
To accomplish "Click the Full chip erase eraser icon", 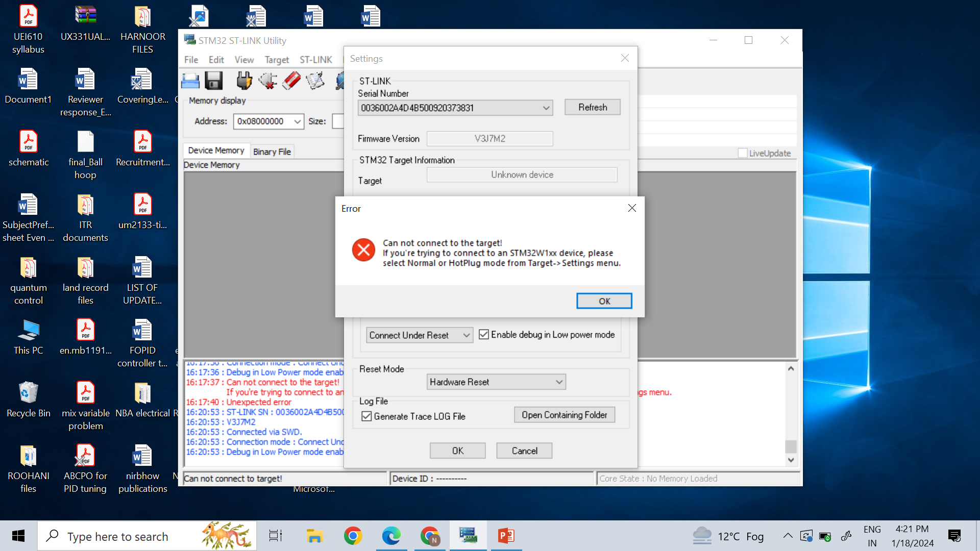I will pos(291,81).
